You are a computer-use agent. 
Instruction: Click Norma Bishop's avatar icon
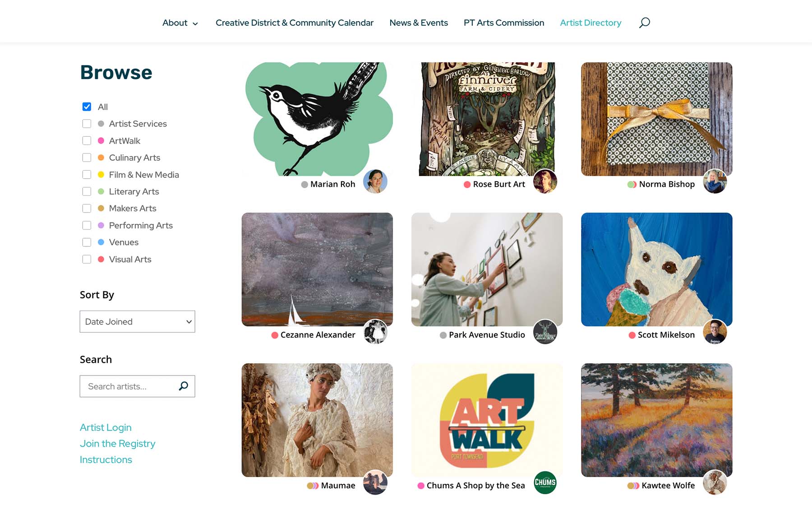(715, 181)
